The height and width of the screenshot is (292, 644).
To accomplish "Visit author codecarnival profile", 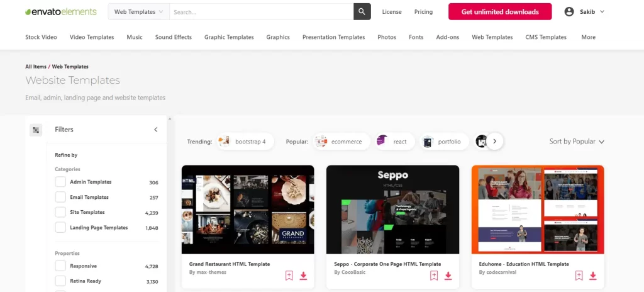I will pyautogui.click(x=497, y=272).
